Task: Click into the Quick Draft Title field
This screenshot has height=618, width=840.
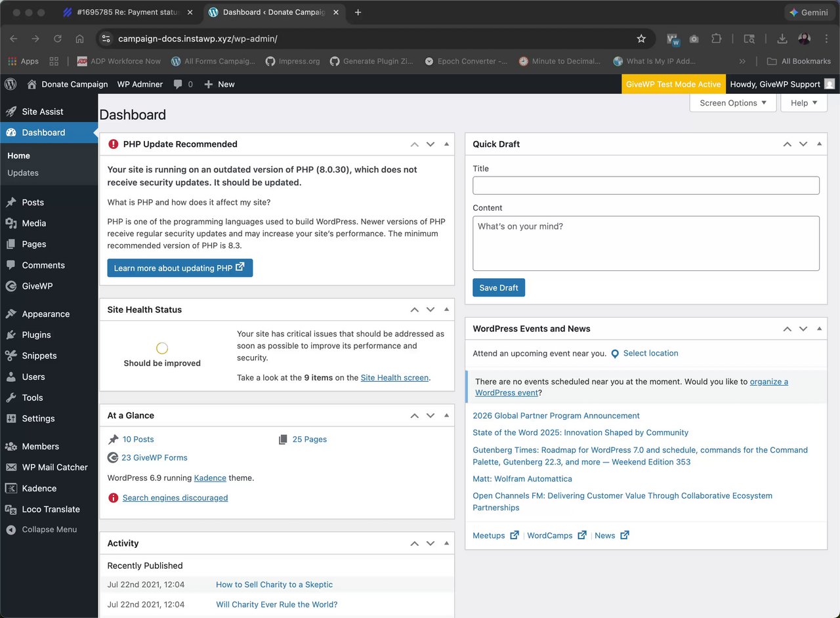Action: (x=646, y=185)
